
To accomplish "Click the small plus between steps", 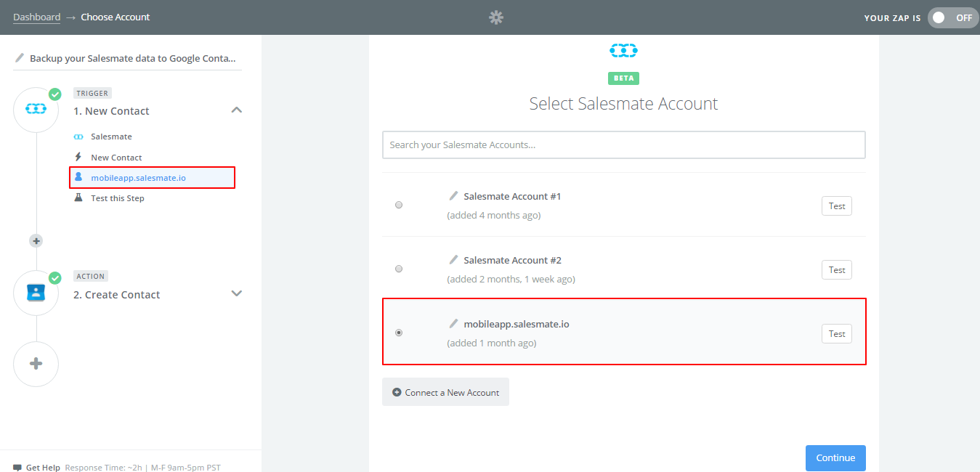I will click(x=36, y=240).
